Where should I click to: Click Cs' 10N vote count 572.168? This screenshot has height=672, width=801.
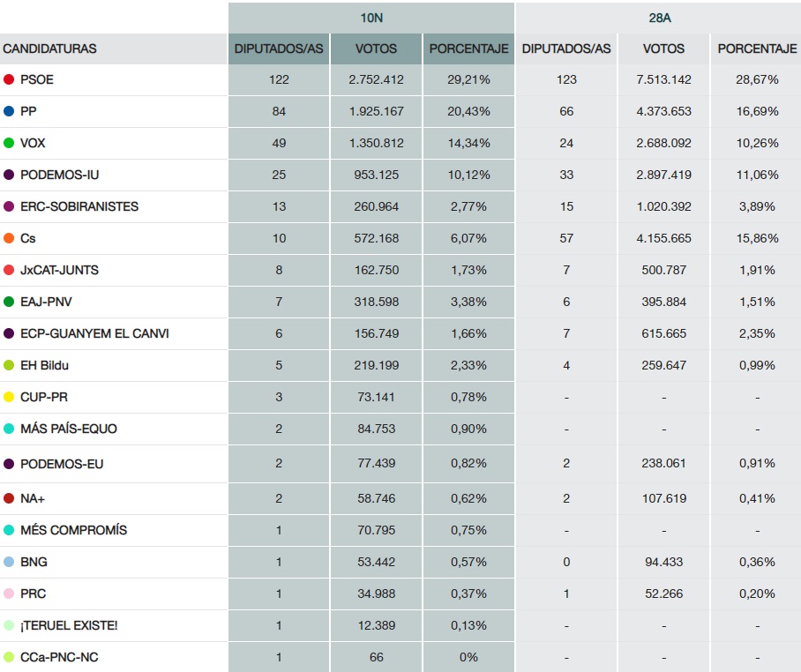tap(377, 238)
